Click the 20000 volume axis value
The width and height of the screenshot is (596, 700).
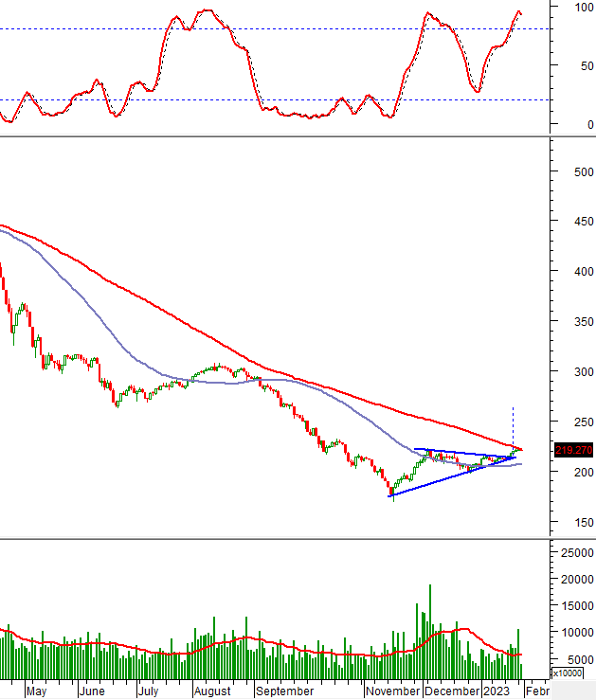click(x=577, y=580)
